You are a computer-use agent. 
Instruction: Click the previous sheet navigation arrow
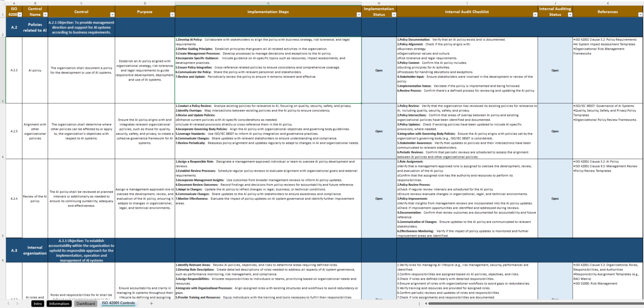(x=8, y=303)
